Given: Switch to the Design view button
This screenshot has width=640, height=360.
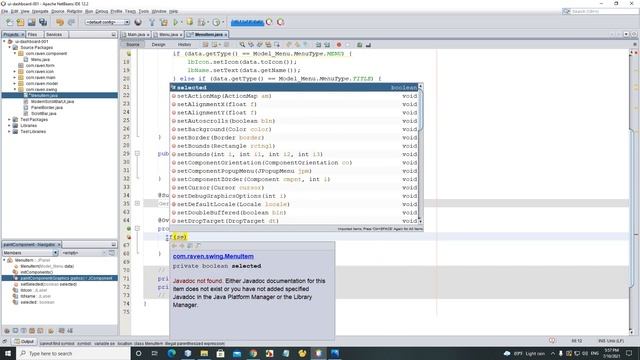Looking at the screenshot, I should point(158,44).
